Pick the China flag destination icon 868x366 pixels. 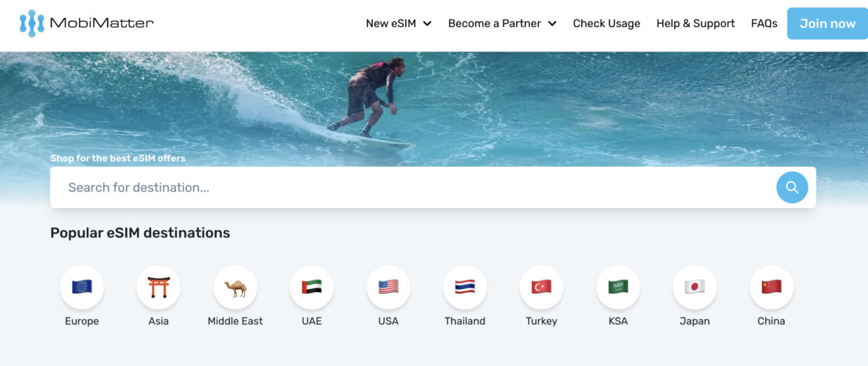pos(771,287)
